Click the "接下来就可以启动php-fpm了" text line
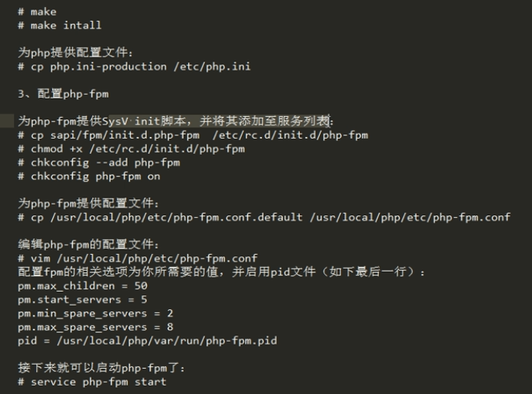The image size is (532, 394). [x=101, y=368]
